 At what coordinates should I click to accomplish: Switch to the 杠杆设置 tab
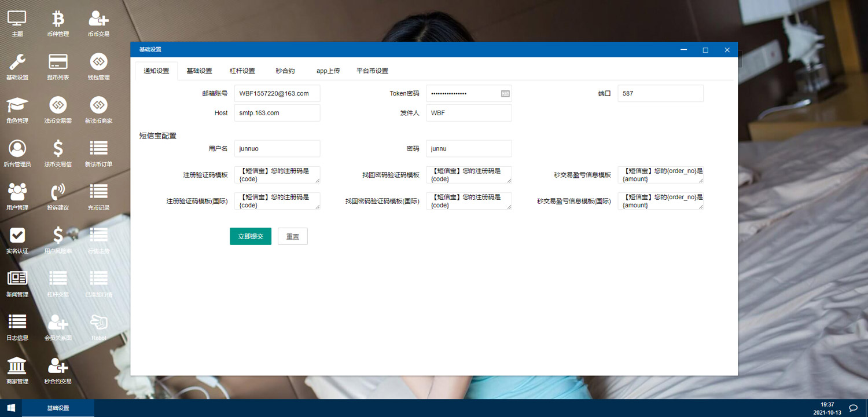click(242, 71)
